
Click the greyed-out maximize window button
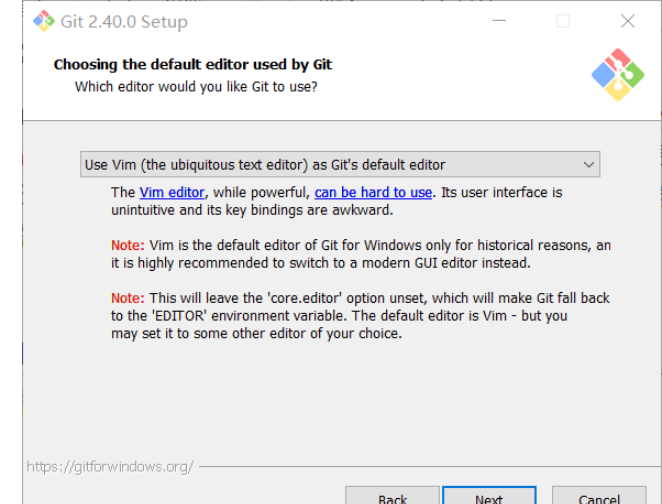click(x=563, y=21)
